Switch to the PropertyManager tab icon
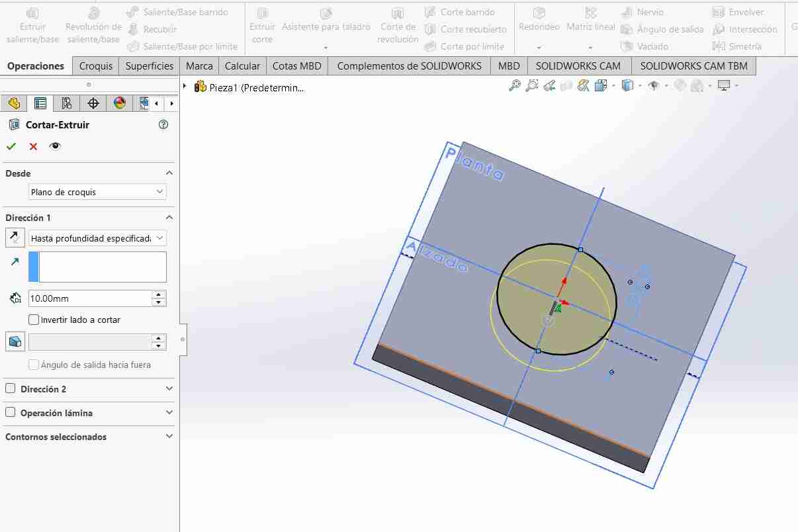 (40, 103)
